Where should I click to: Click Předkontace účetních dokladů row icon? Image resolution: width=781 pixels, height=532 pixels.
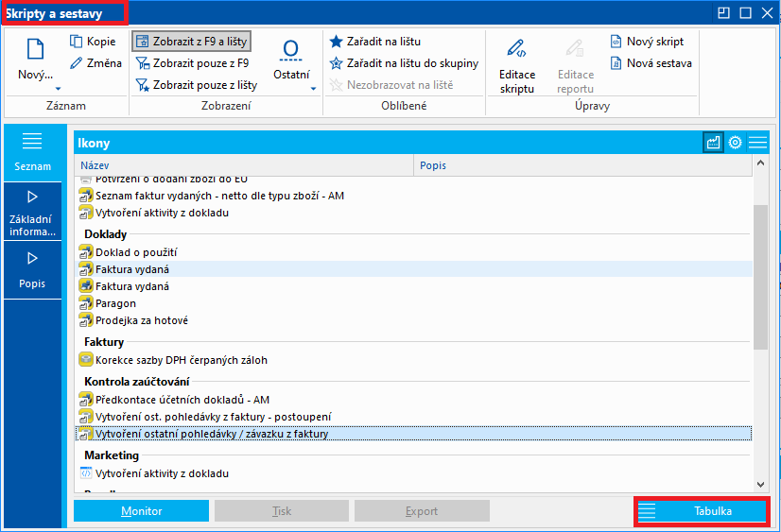[x=86, y=400]
